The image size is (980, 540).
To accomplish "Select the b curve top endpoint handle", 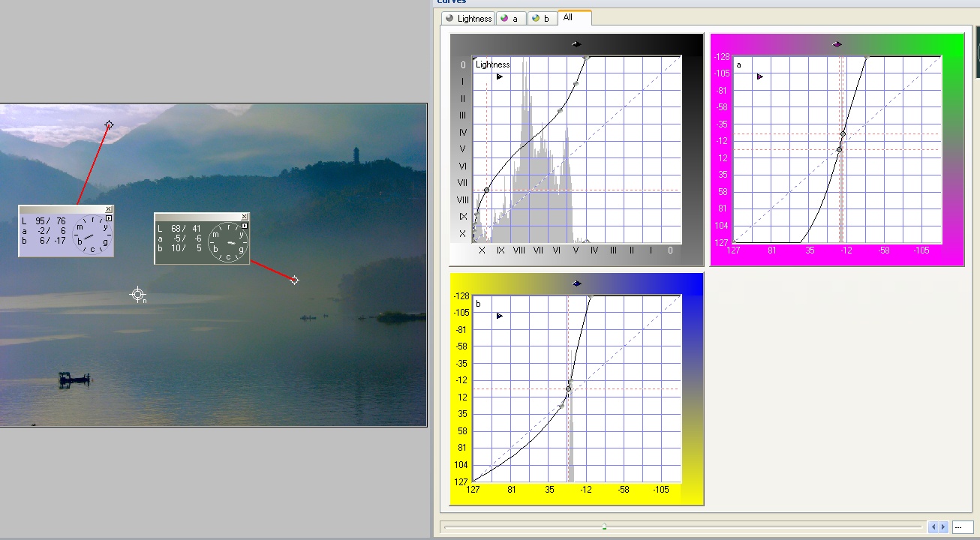I will tap(590, 297).
